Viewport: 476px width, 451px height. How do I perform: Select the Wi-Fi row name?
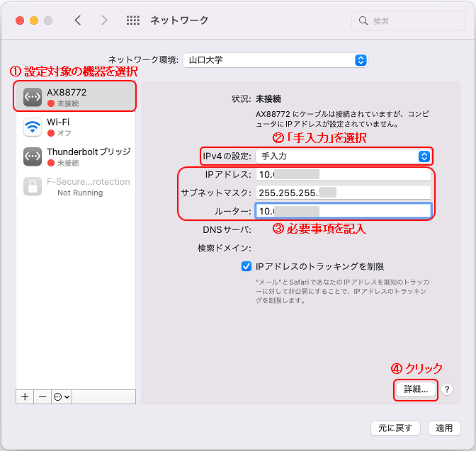58,122
